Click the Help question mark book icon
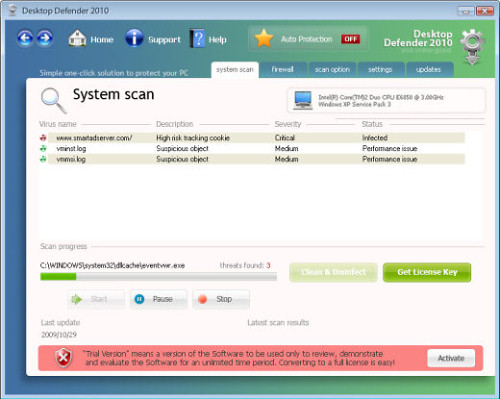The image size is (500, 399). point(197,38)
